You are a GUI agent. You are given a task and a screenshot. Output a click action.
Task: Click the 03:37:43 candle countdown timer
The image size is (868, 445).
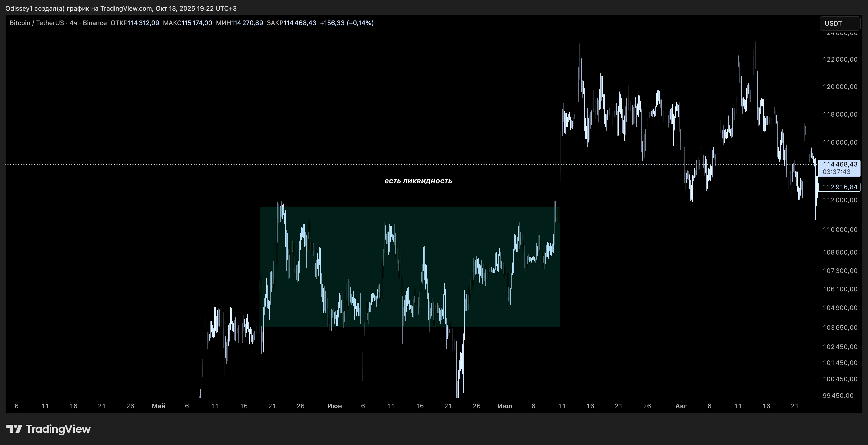click(x=836, y=172)
